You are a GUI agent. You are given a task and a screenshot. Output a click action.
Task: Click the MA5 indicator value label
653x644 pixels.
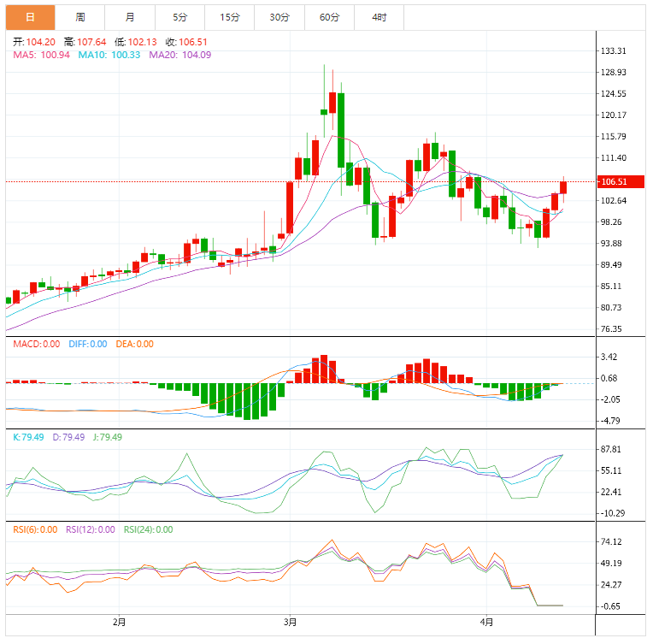[41, 55]
